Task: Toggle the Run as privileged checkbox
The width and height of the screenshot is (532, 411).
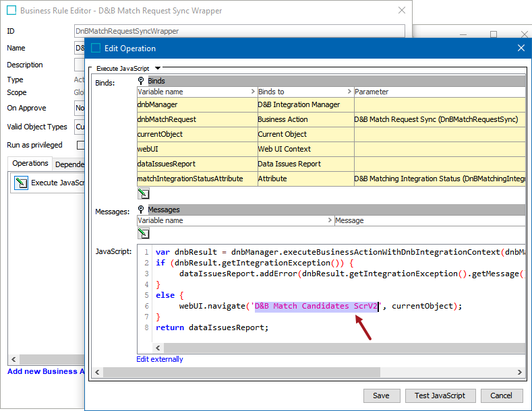Action: [x=81, y=145]
